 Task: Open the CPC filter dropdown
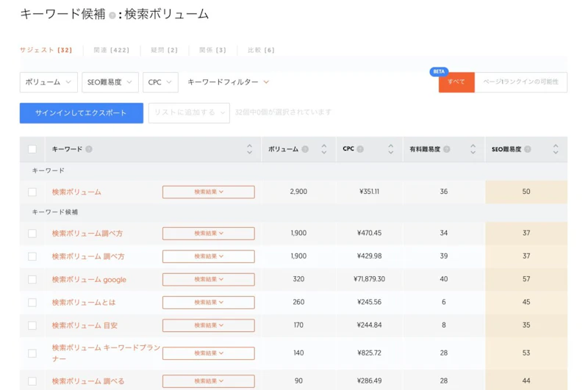point(160,82)
